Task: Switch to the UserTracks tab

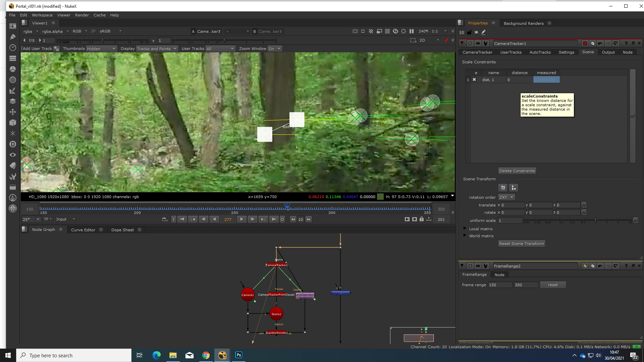Action: [x=511, y=52]
